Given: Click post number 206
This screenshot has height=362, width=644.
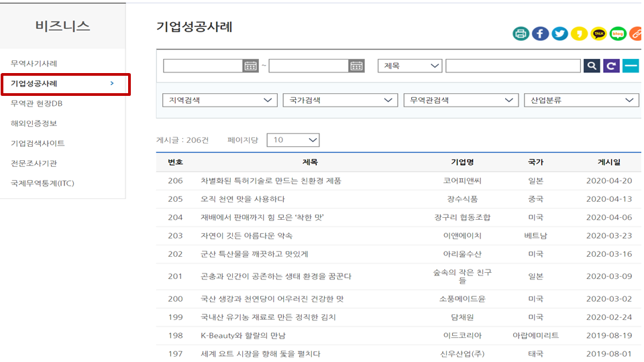Looking at the screenshot, I should tap(175, 180).
